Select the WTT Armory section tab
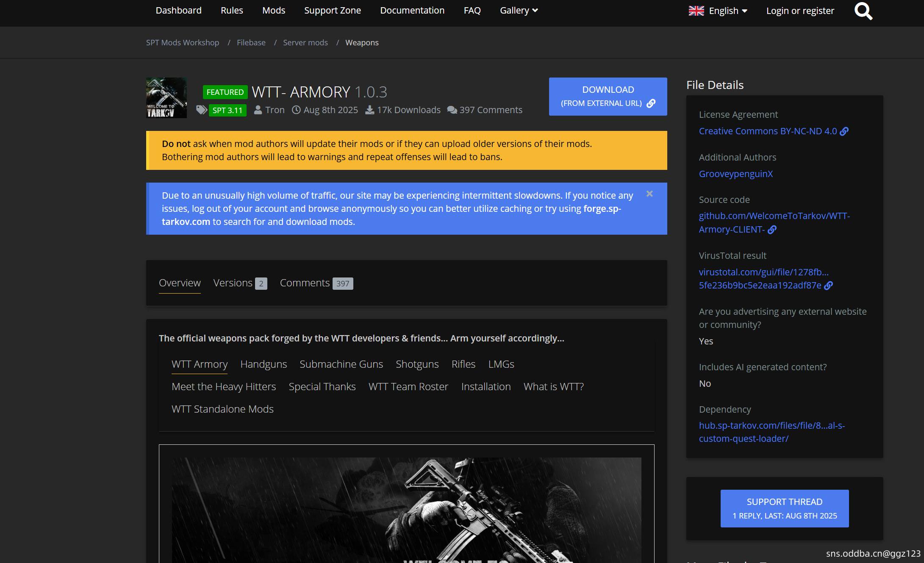Screen dimensions: 924x563 point(200,364)
